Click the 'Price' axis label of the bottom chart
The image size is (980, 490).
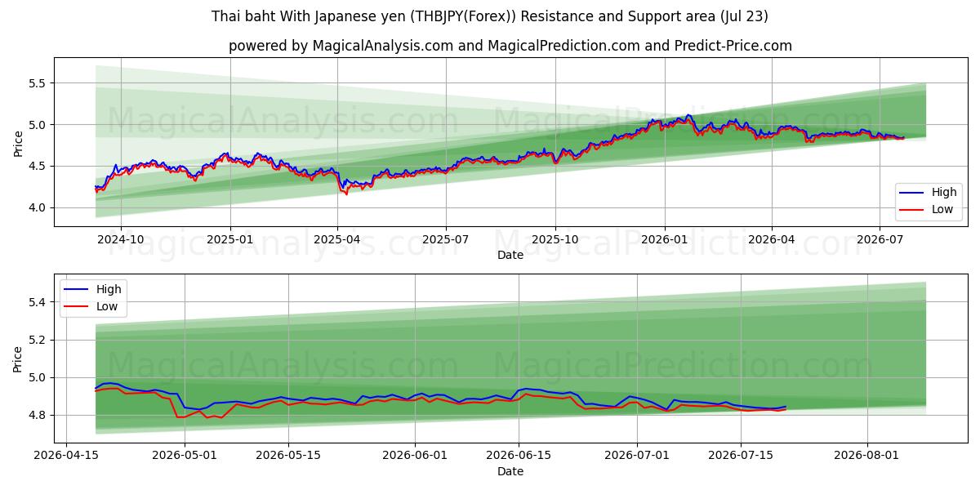coord(18,358)
